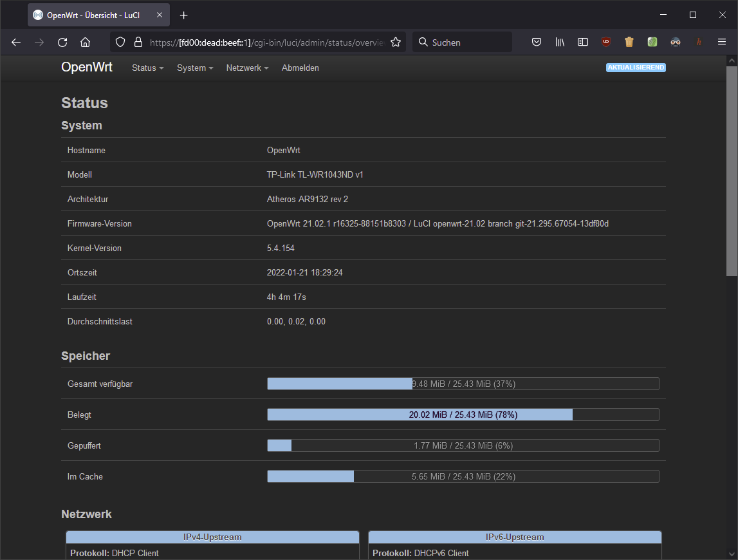Screen dimensions: 738x560
Task: Expand the System dropdown menu
Action: (195, 68)
